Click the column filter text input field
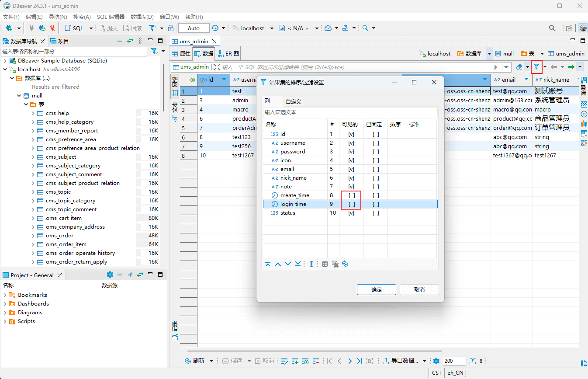 click(x=349, y=112)
